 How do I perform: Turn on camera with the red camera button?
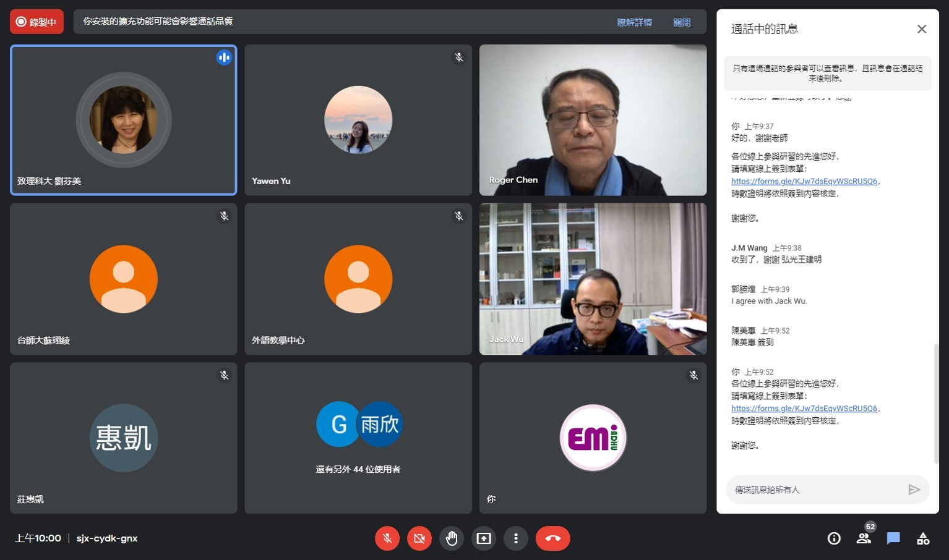tap(419, 538)
